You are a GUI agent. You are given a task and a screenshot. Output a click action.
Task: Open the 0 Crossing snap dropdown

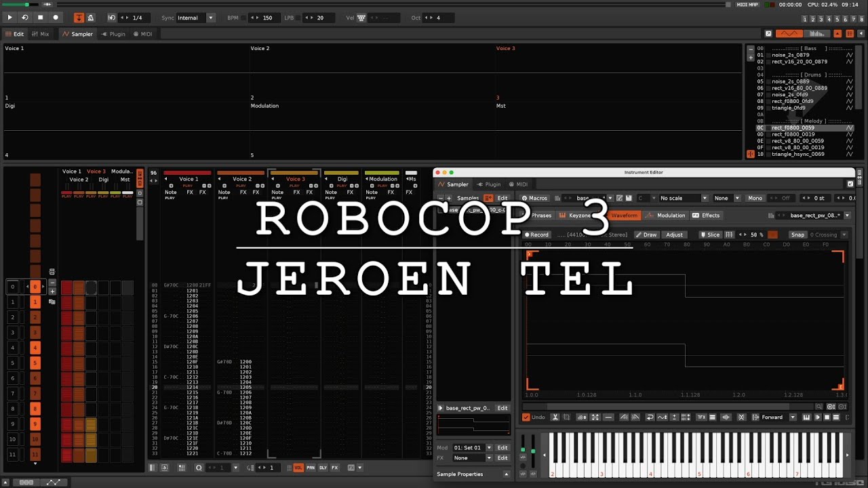[x=828, y=235]
